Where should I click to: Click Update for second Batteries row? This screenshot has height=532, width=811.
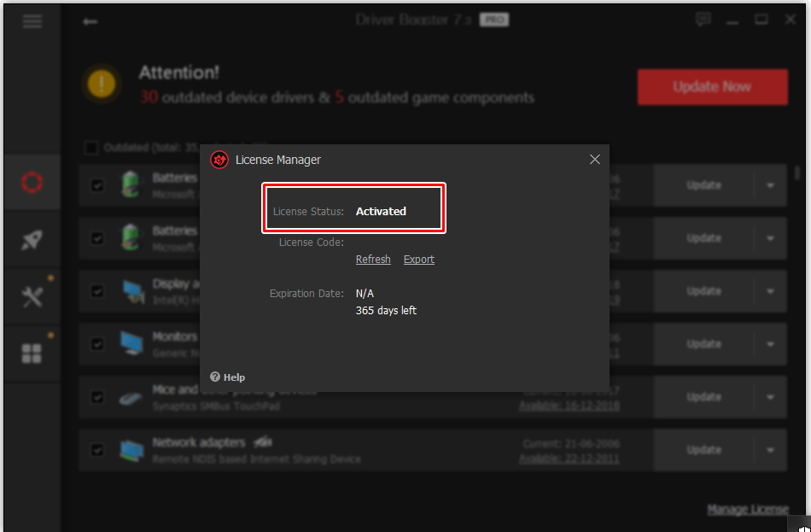(703, 238)
